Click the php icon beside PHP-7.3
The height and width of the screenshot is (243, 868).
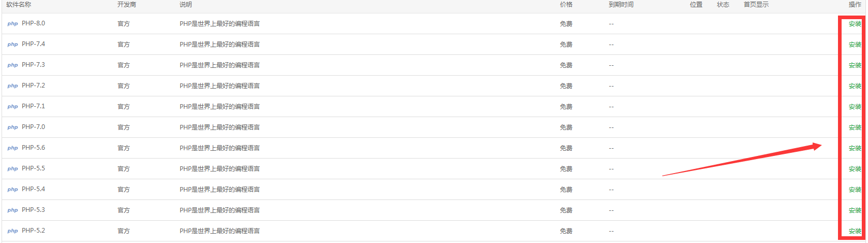12,65
